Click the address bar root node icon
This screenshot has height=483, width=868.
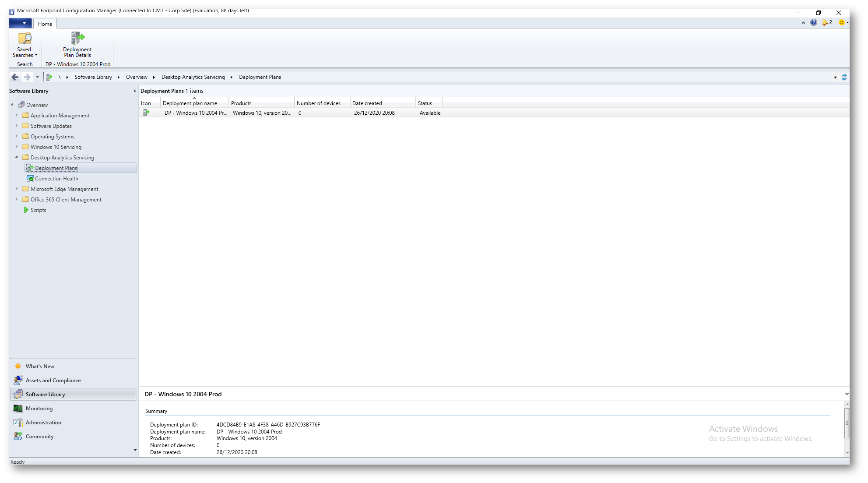point(49,77)
